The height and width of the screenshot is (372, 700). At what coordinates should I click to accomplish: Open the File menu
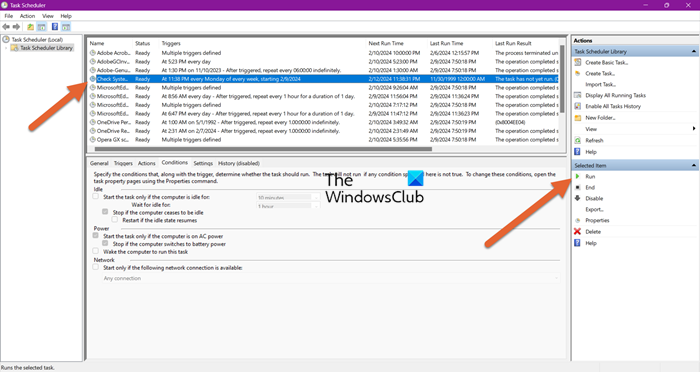click(8, 16)
